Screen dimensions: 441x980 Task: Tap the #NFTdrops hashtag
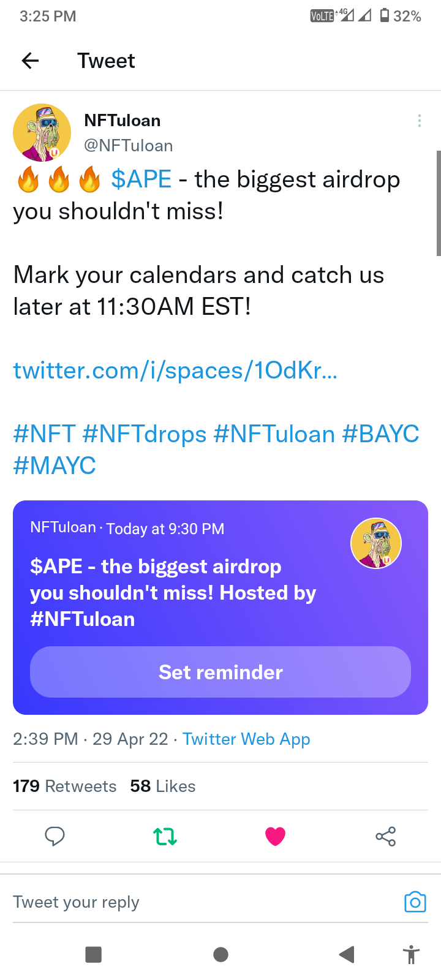click(x=145, y=434)
